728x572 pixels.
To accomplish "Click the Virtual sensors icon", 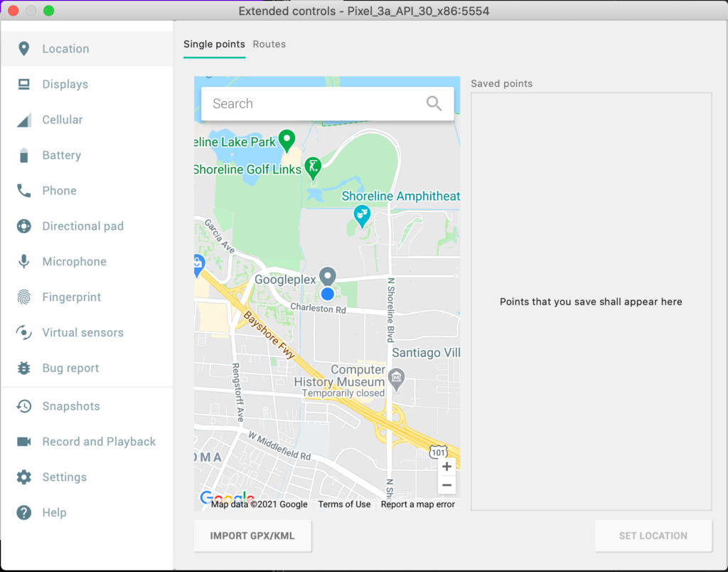I will coord(23,333).
